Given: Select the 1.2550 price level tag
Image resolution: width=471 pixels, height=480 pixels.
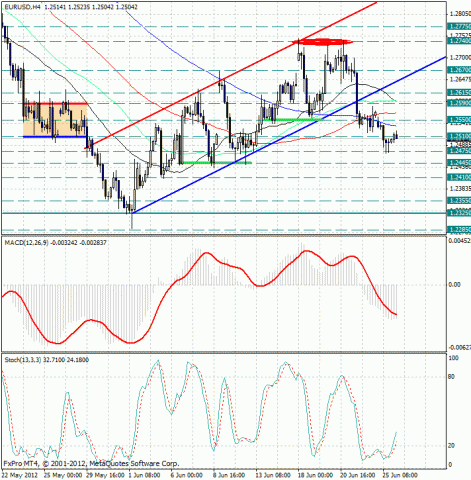Looking at the screenshot, I should click(459, 120).
